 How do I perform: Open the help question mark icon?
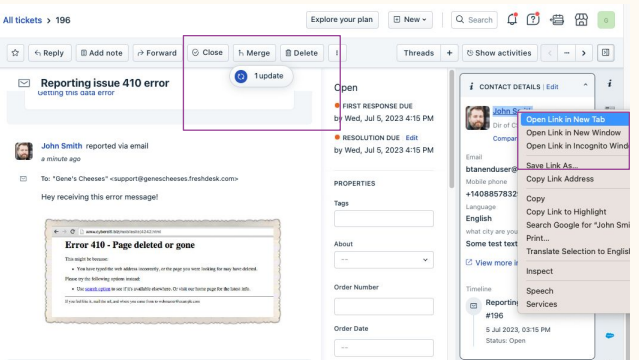533,20
